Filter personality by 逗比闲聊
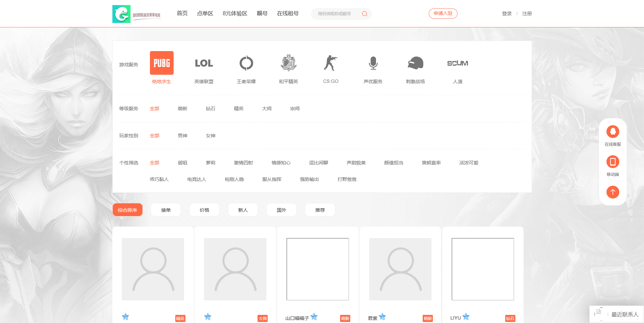644x323 pixels. pyautogui.click(x=319, y=163)
